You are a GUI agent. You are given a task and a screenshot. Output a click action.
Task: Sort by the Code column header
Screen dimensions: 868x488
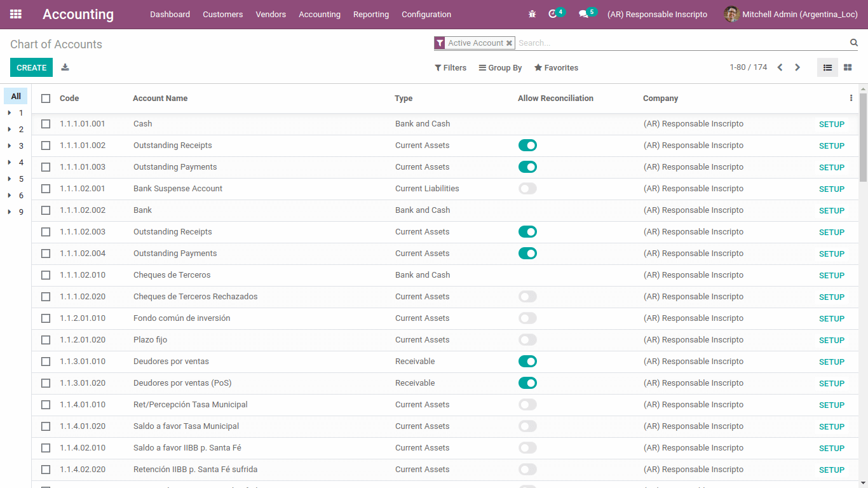tap(69, 98)
